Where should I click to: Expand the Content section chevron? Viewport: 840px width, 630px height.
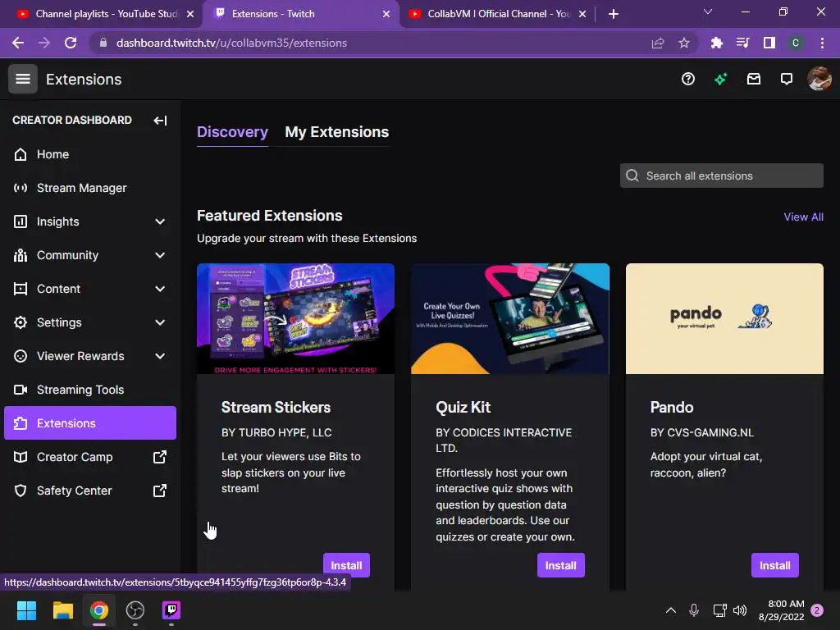160,289
